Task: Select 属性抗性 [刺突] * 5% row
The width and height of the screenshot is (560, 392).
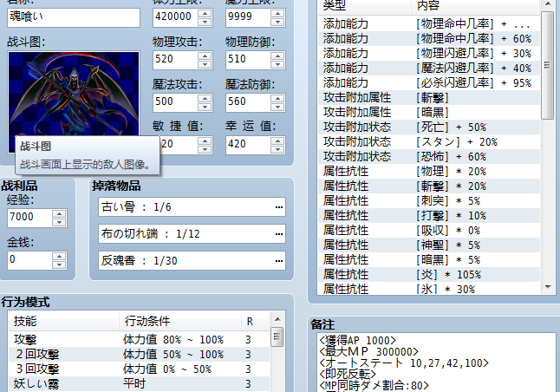Action: pyautogui.click(x=428, y=201)
